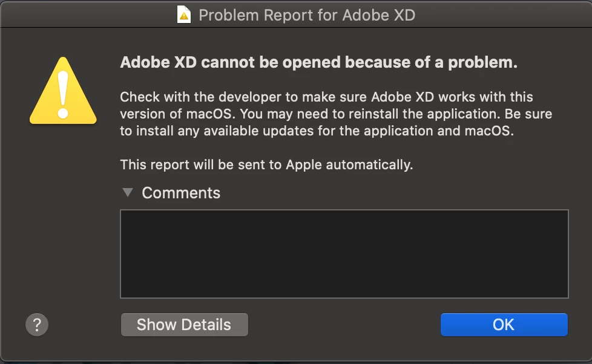Click the help question mark button
592x364 pixels.
point(37,324)
